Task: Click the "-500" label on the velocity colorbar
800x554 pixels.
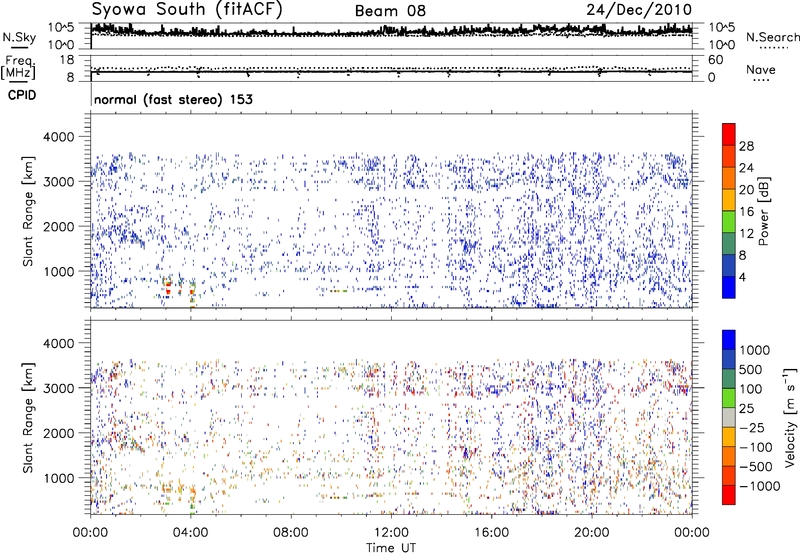Action: [756, 467]
